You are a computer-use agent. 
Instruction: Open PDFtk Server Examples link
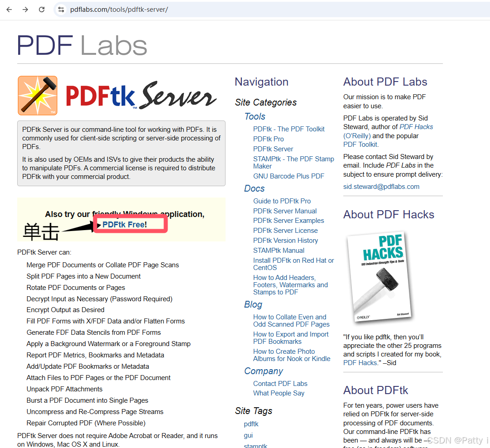(x=288, y=221)
